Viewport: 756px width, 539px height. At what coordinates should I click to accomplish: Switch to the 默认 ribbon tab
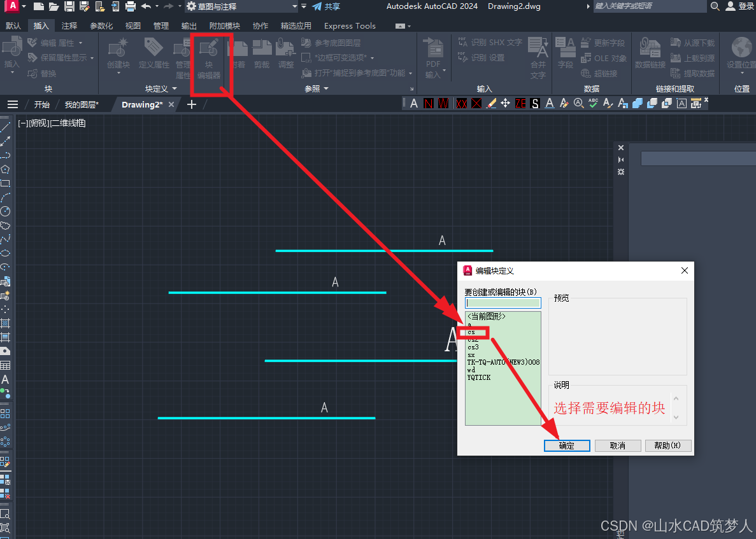(13, 25)
